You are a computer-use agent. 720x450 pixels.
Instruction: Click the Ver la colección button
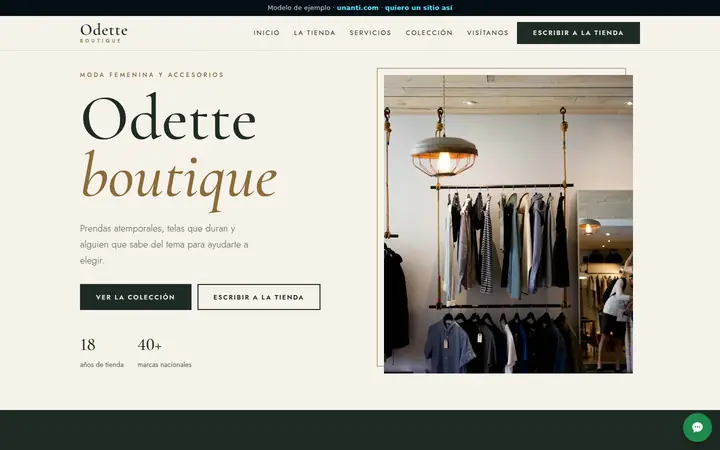click(x=135, y=297)
